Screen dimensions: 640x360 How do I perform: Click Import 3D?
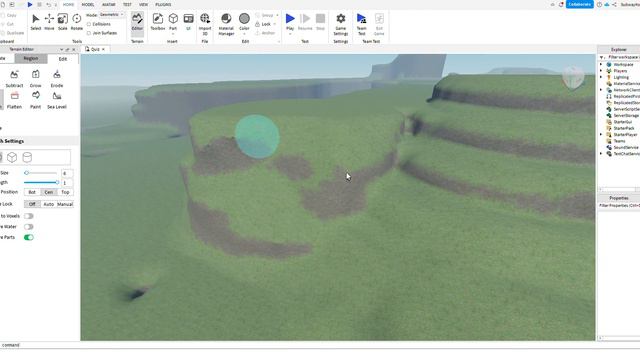(x=205, y=24)
